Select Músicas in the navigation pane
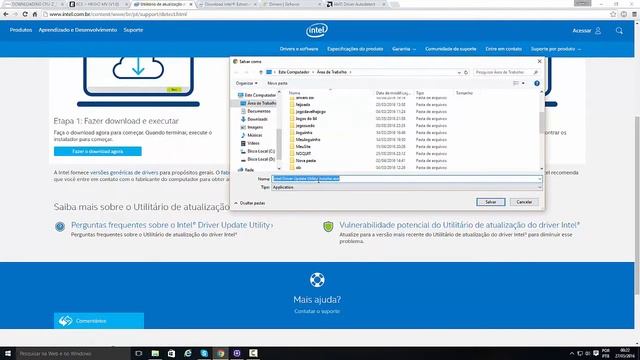 pos(254,135)
